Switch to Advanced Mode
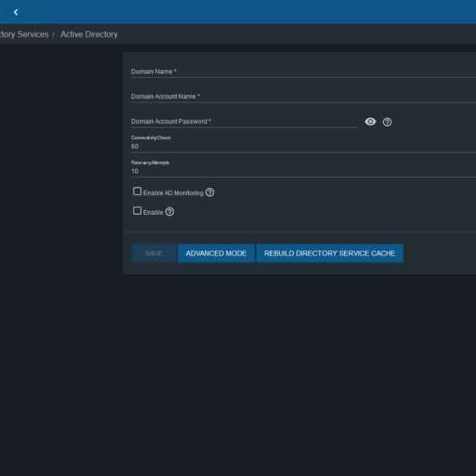Viewport: 476px width, 476px height. (x=216, y=253)
